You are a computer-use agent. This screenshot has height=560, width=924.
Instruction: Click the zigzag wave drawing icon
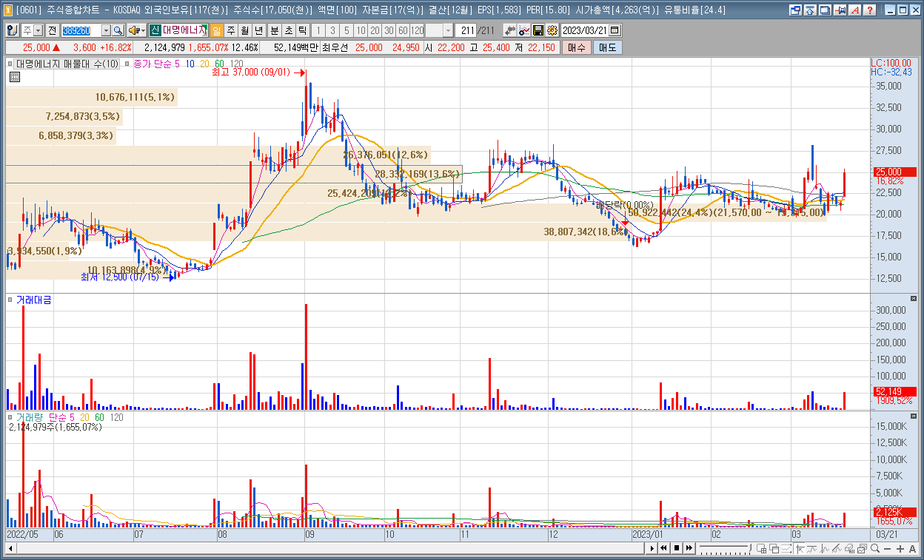point(824,548)
